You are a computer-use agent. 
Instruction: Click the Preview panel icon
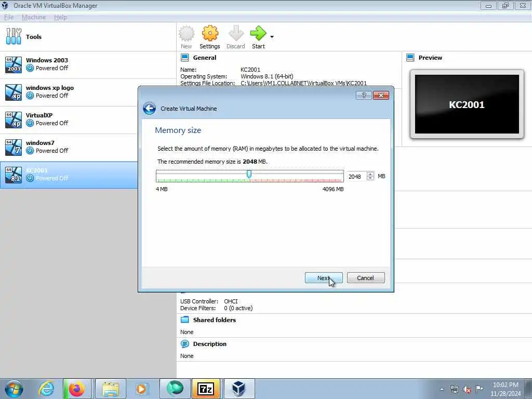coord(410,58)
